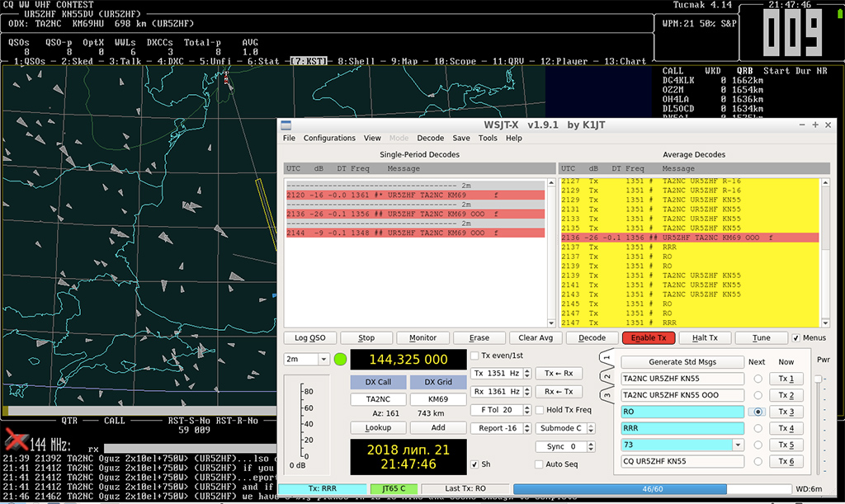This screenshot has width=845, height=504.
Task: Click the WSJT-X window title bar icon
Action: click(x=286, y=125)
